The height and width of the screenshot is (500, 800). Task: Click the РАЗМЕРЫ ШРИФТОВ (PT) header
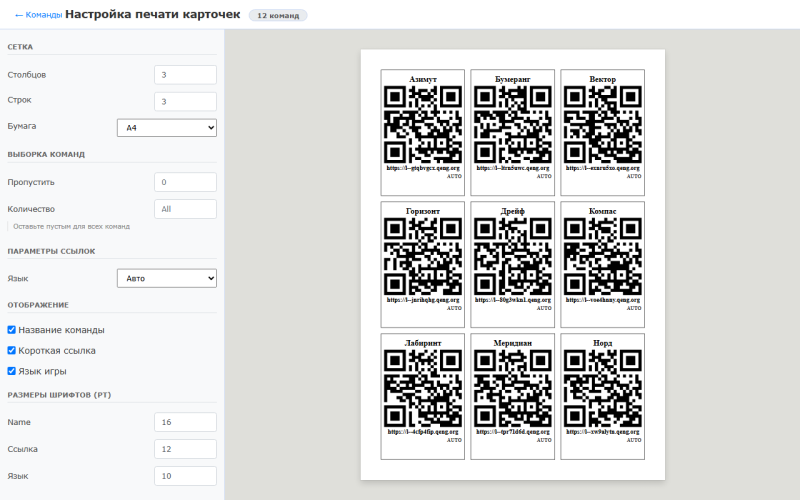click(x=59, y=395)
